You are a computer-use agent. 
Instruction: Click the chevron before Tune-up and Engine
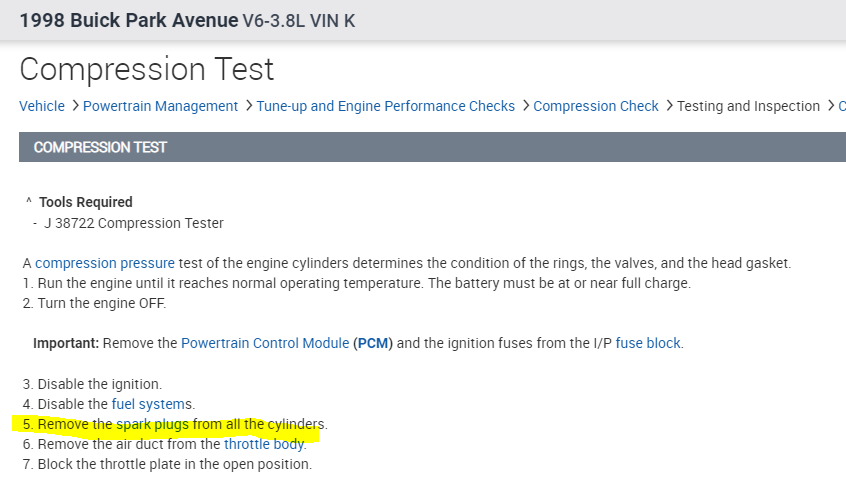[x=247, y=106]
